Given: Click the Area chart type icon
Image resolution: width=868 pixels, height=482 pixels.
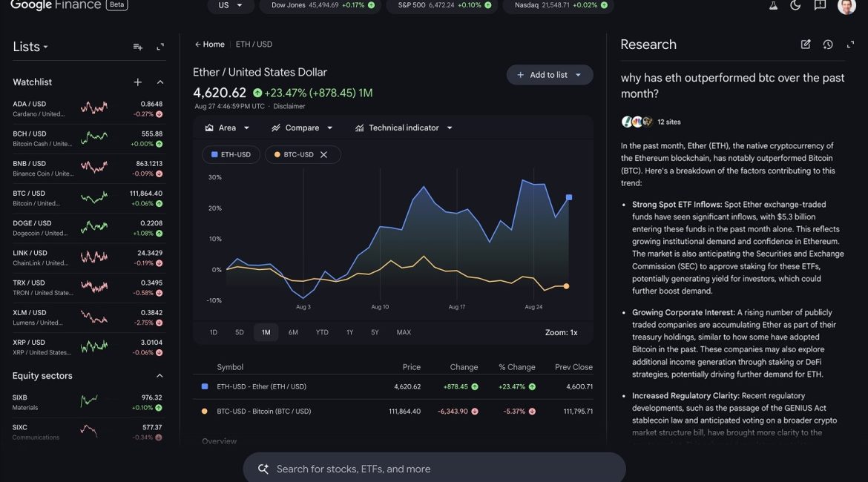Looking at the screenshot, I should click(x=209, y=128).
